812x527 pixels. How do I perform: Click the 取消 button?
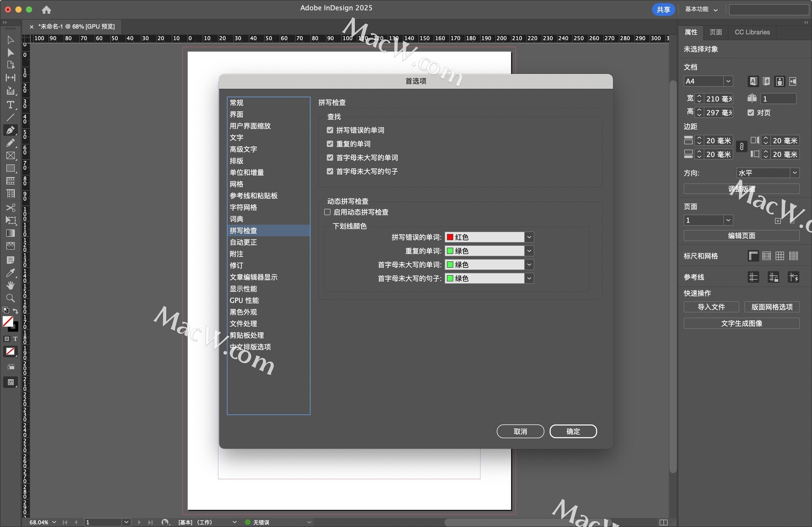[x=520, y=431]
